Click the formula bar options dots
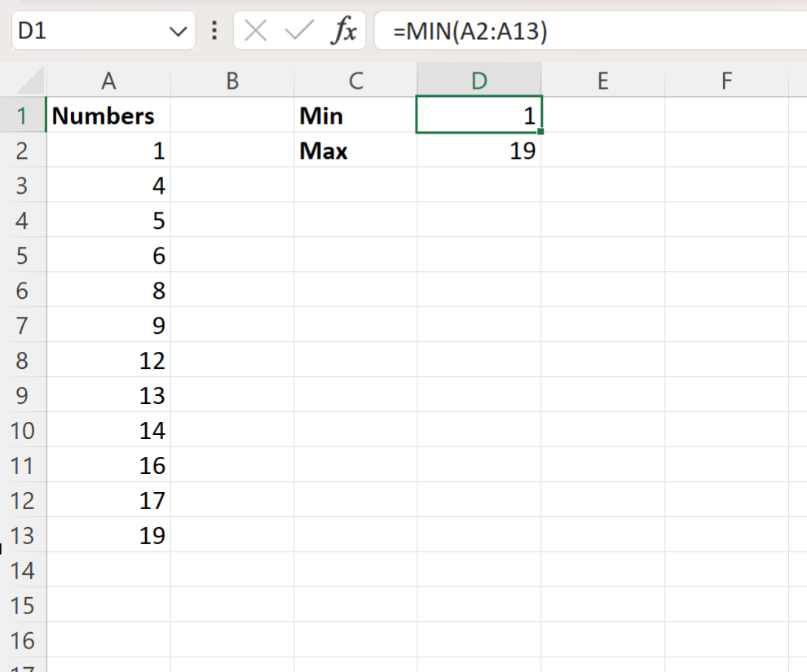 (214, 31)
